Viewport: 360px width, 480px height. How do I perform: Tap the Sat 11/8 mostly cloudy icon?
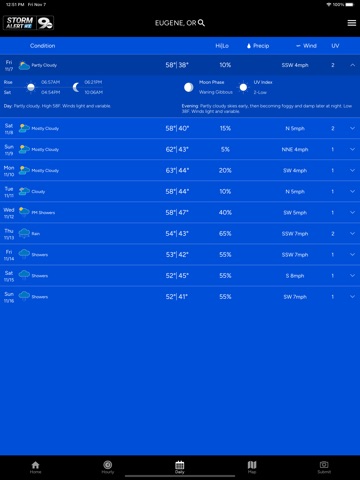tap(24, 128)
